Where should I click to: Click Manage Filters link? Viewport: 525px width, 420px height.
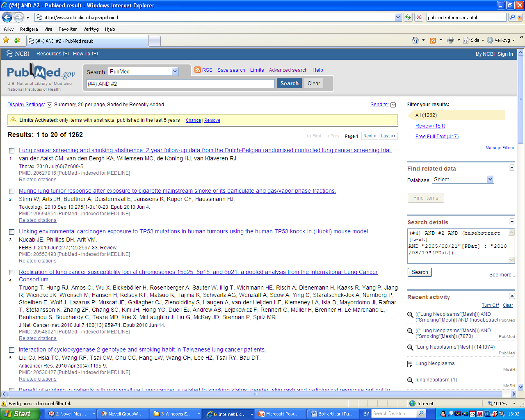coord(500,148)
